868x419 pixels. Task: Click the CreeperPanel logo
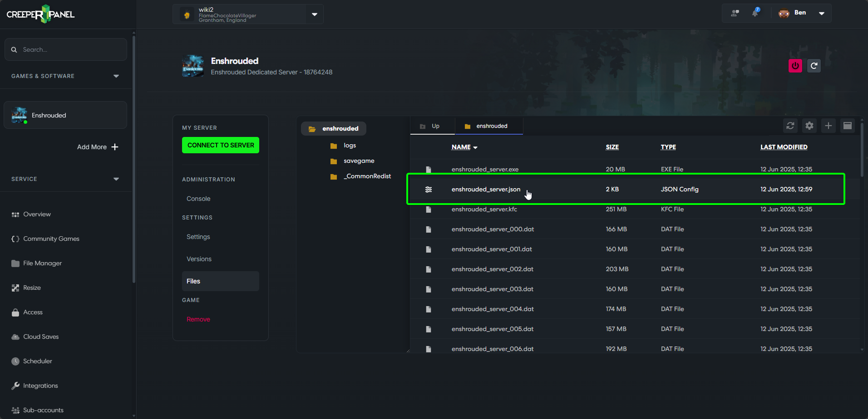tap(41, 14)
